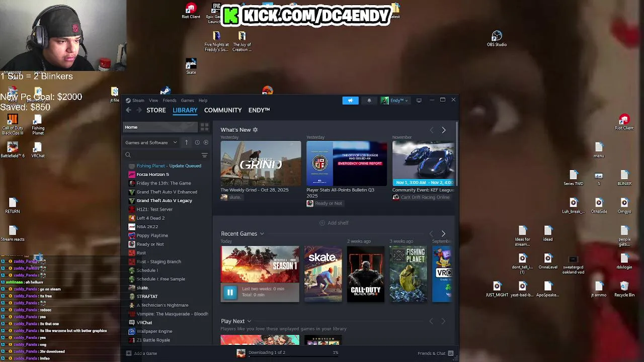The height and width of the screenshot is (362, 644).
Task: Click the Add a Game plus icon
Action: click(x=129, y=353)
